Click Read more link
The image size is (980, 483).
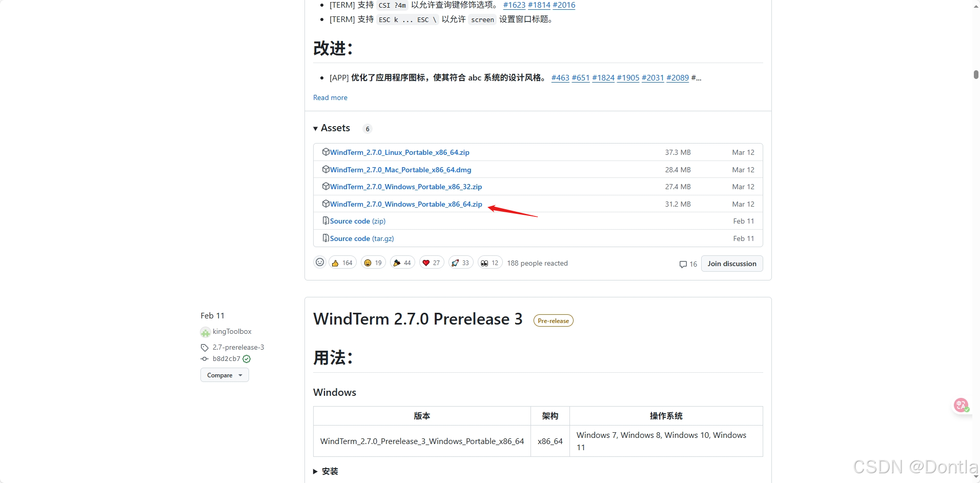point(330,97)
